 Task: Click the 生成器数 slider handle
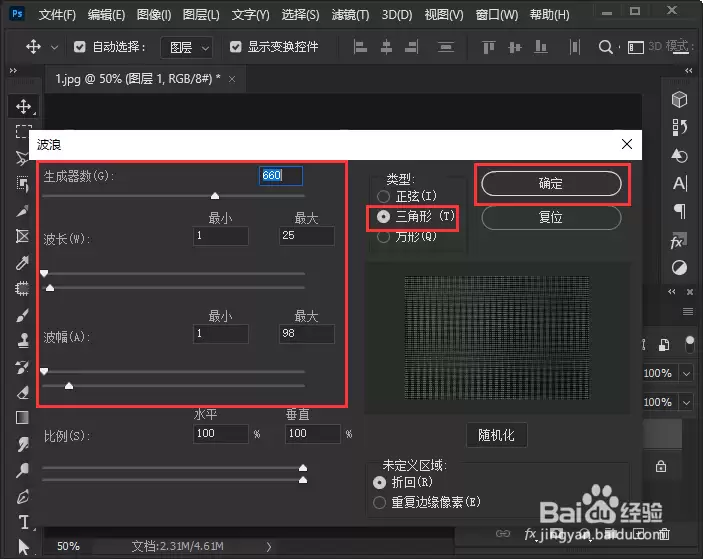point(215,196)
